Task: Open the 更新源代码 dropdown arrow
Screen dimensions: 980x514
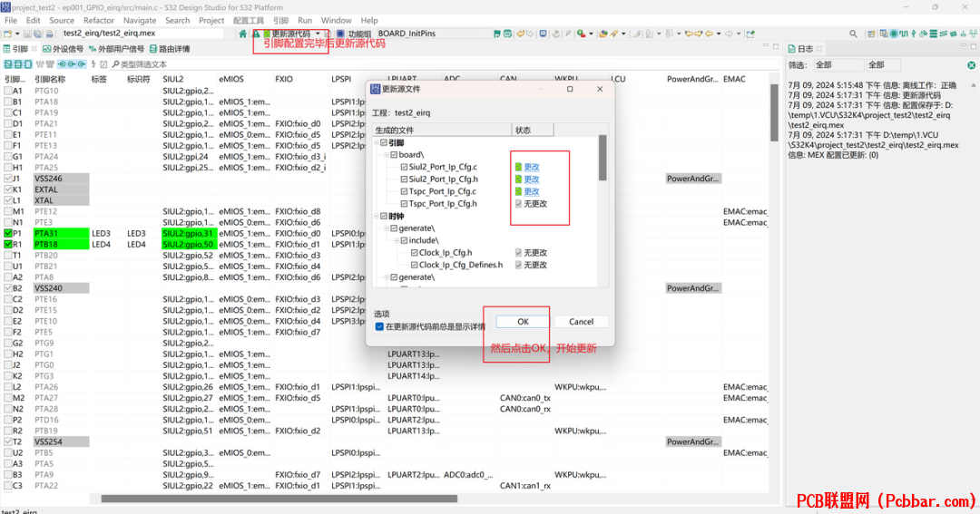Action: [318, 34]
